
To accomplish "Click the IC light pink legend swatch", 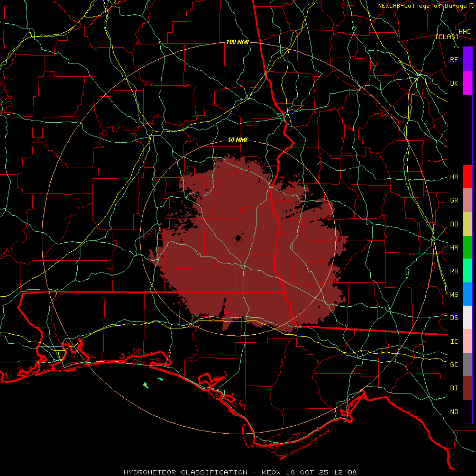I will click(x=467, y=341).
